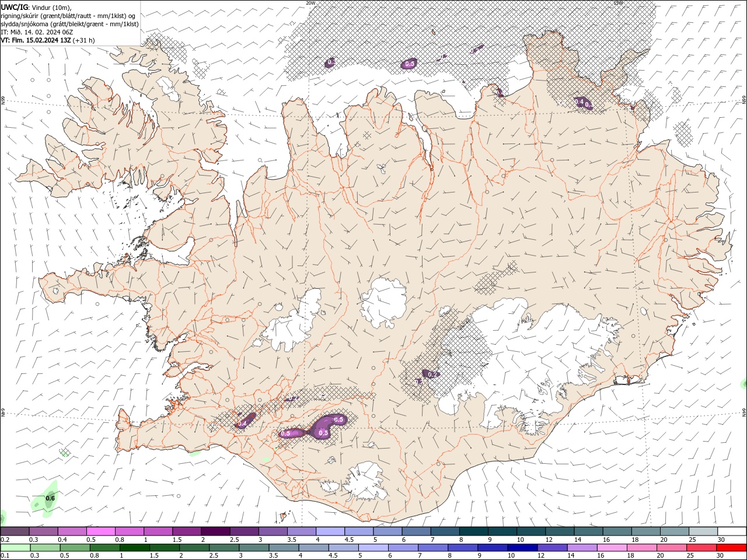The height and width of the screenshot is (560, 747).
Task: Click the 'UWC/IG: Vindur (10m)' title line
Action: click(36, 7)
